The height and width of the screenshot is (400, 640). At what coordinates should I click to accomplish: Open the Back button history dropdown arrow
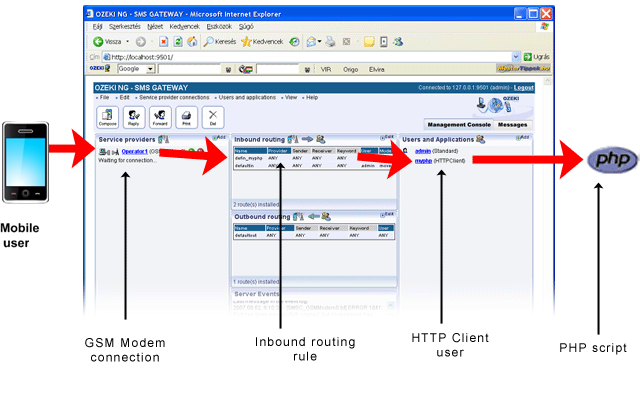pyautogui.click(x=127, y=42)
